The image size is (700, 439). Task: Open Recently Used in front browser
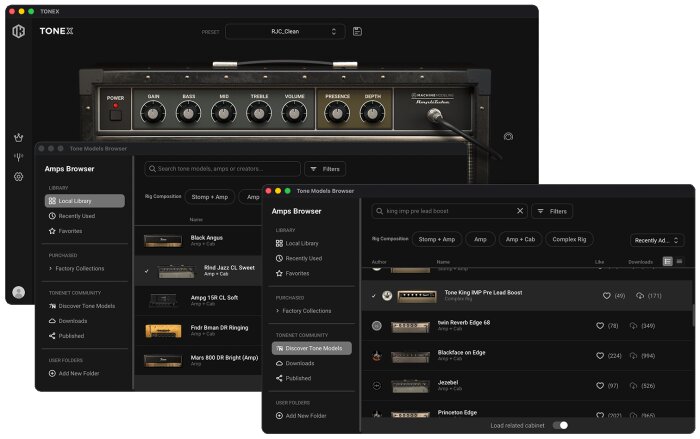tap(299, 259)
